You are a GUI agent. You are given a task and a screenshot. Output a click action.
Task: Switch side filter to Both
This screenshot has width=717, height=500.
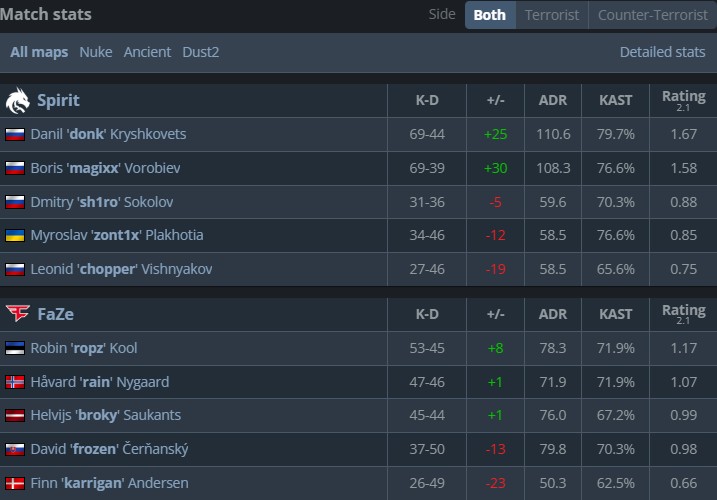click(x=490, y=15)
